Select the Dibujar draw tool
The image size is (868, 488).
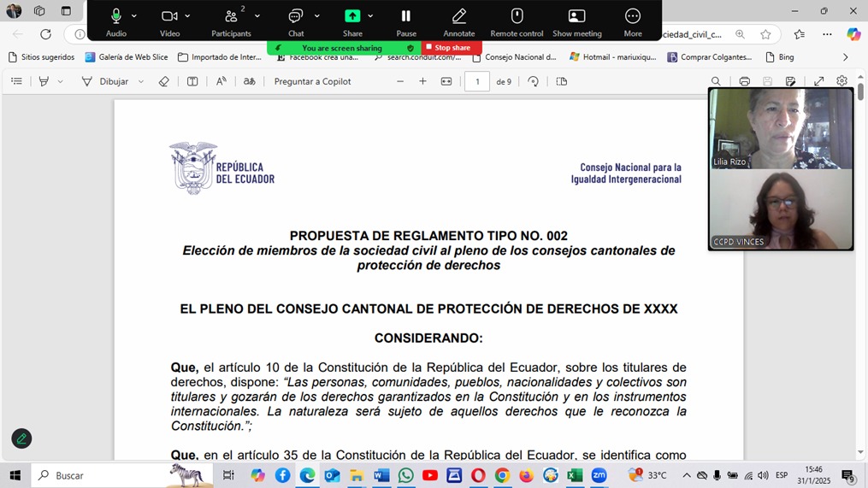pyautogui.click(x=105, y=81)
